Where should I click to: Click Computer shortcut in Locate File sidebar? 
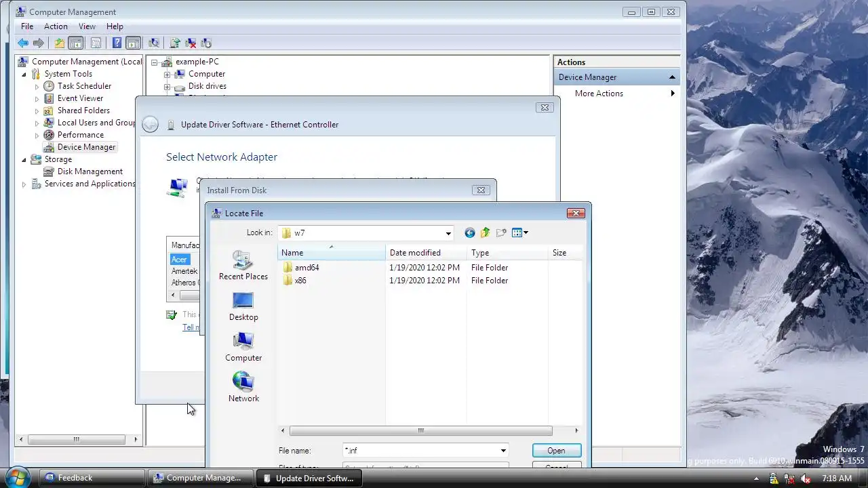point(243,347)
